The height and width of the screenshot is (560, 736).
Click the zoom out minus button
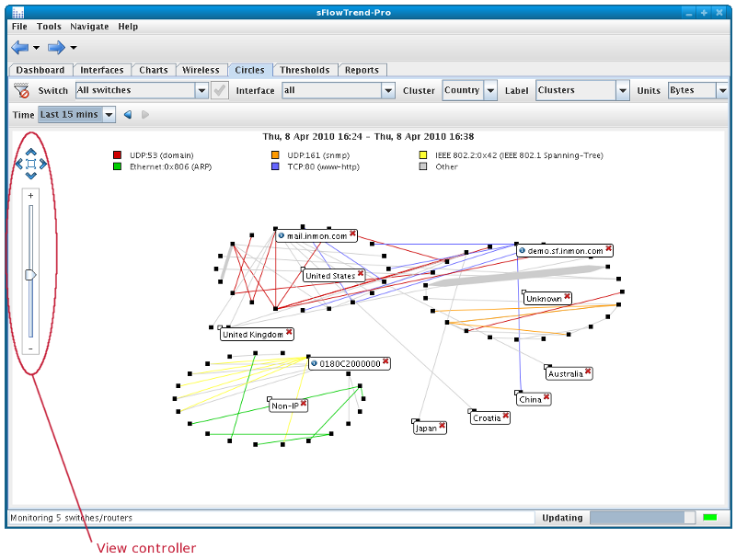pos(30,349)
